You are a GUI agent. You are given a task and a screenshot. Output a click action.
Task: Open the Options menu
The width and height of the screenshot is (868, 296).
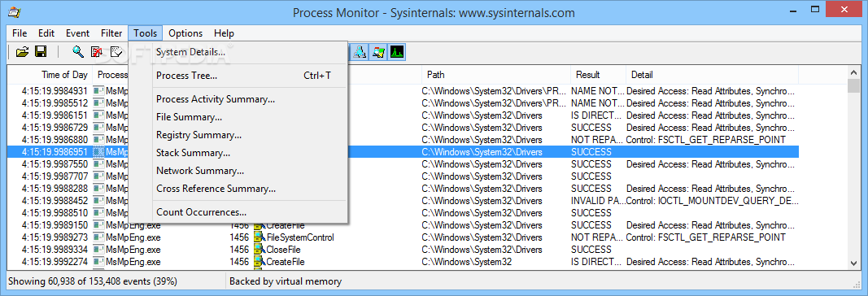coord(185,33)
